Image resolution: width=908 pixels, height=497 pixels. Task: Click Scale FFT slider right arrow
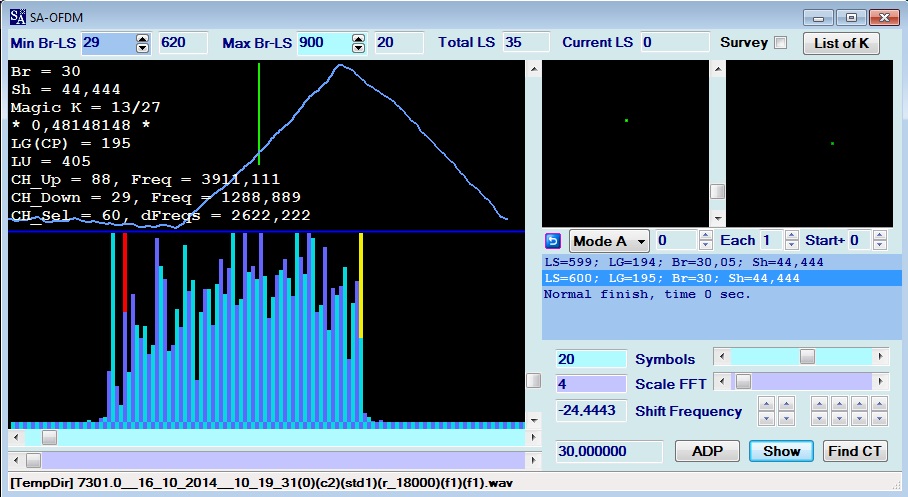880,381
